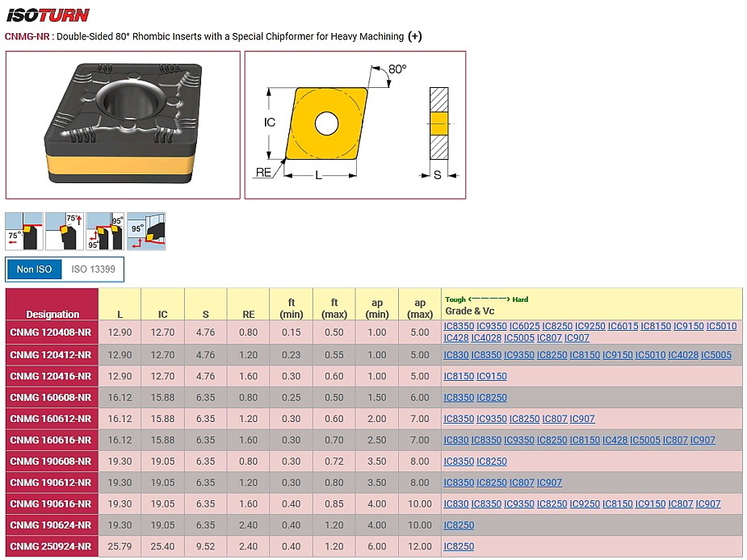Select the 75° left-feed turning application icon

coord(23,232)
